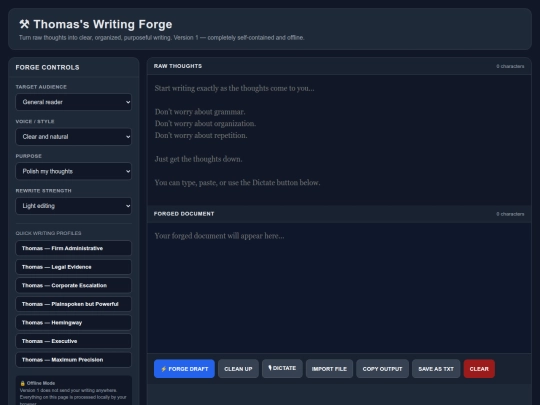This screenshot has width=540, height=405.
Task: Apply the Thomas — Legal Evidence profile
Action: [73, 267]
